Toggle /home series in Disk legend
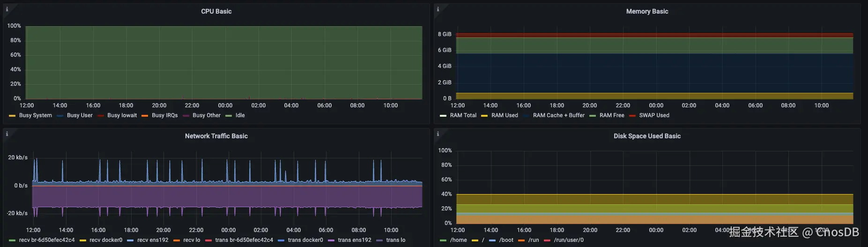Screen dimensions: 868x247 [459, 240]
